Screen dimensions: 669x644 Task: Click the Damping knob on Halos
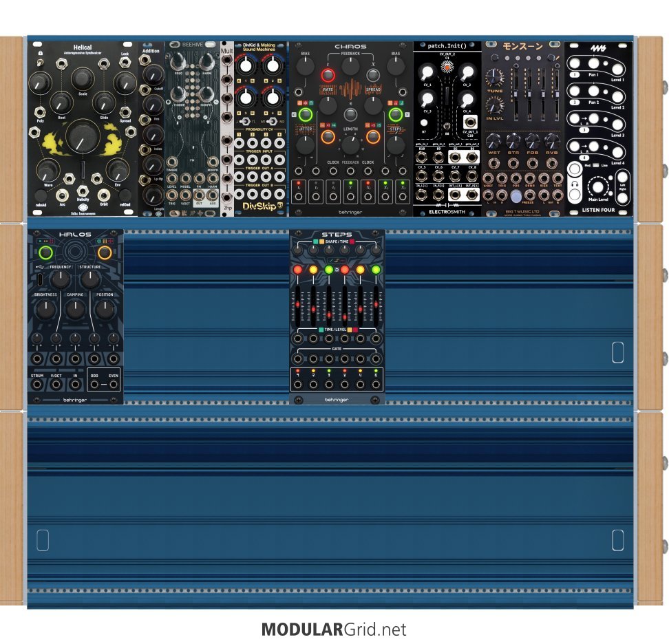(x=75, y=309)
